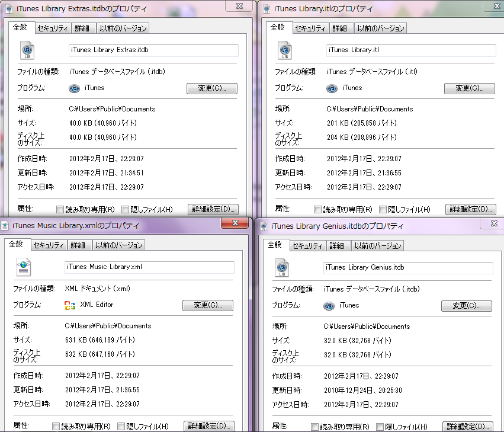Close the iTunes Music Library.xml properties window
504x432 pixels.
(235, 223)
